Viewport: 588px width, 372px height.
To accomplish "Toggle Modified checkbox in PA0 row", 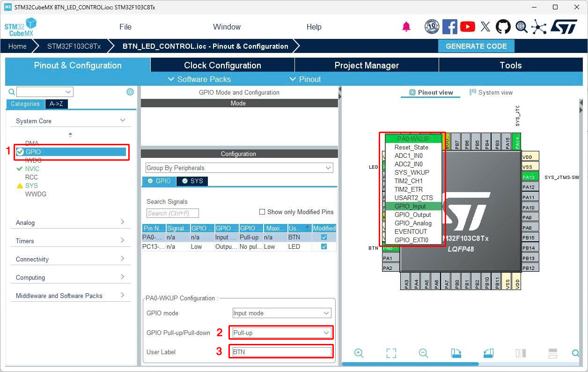I will point(324,238).
